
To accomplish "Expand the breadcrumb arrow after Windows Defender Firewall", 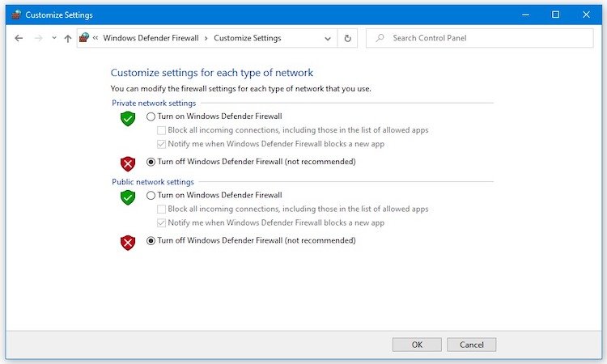I will 206,38.
